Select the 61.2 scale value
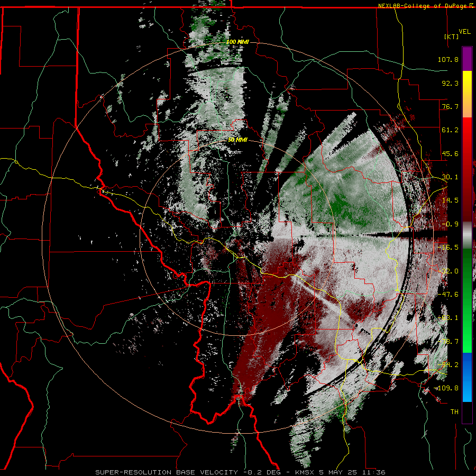This screenshot has width=476, height=476. click(x=450, y=130)
